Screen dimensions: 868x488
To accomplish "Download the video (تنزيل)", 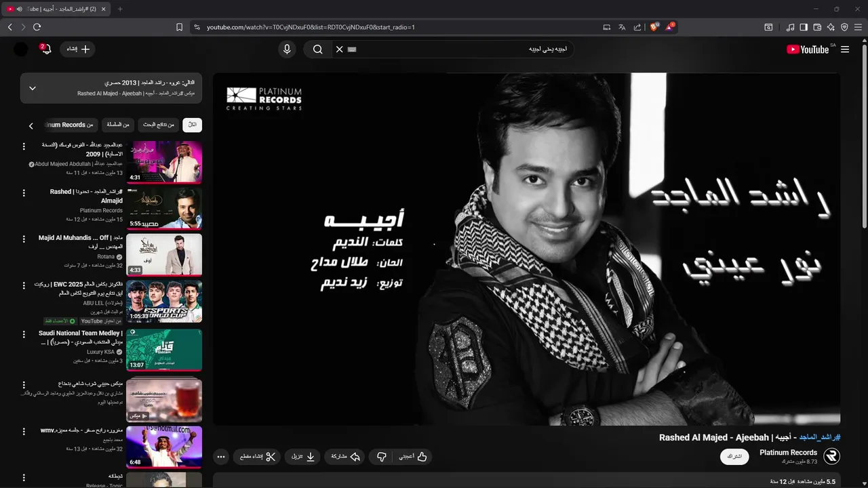I will [303, 457].
